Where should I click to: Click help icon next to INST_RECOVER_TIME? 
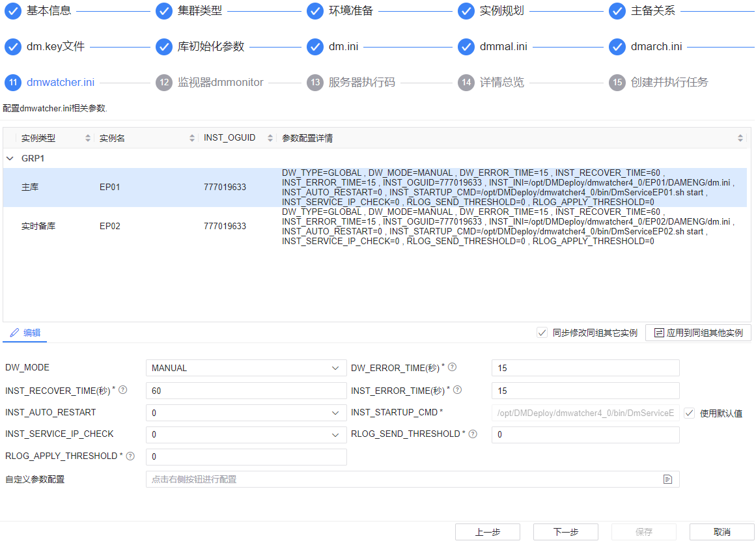(123, 390)
